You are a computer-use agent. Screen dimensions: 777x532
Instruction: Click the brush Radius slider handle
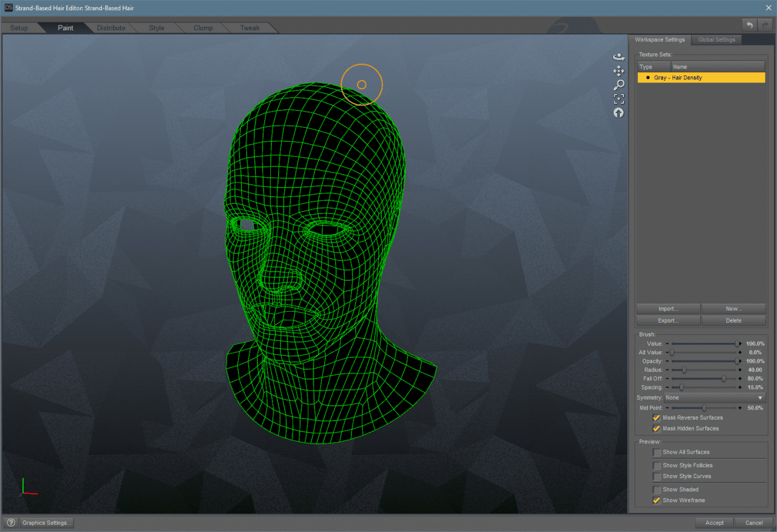coord(684,370)
